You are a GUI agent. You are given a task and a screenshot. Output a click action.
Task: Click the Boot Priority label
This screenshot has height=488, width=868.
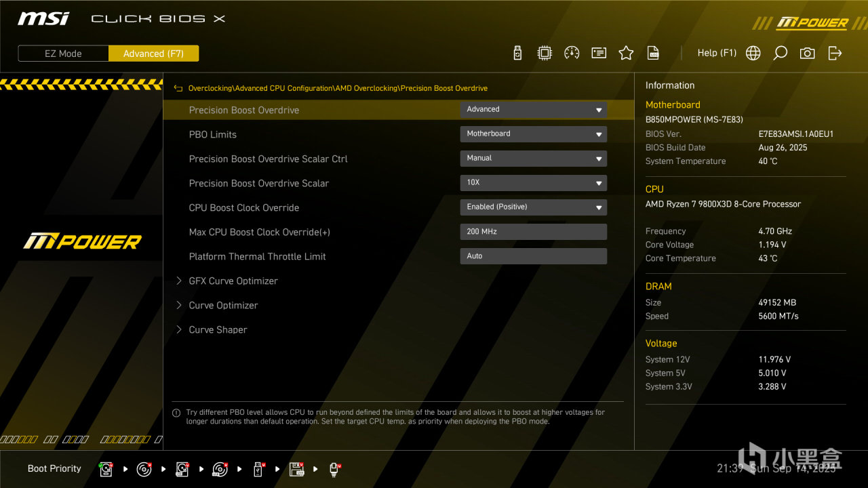(54, 468)
